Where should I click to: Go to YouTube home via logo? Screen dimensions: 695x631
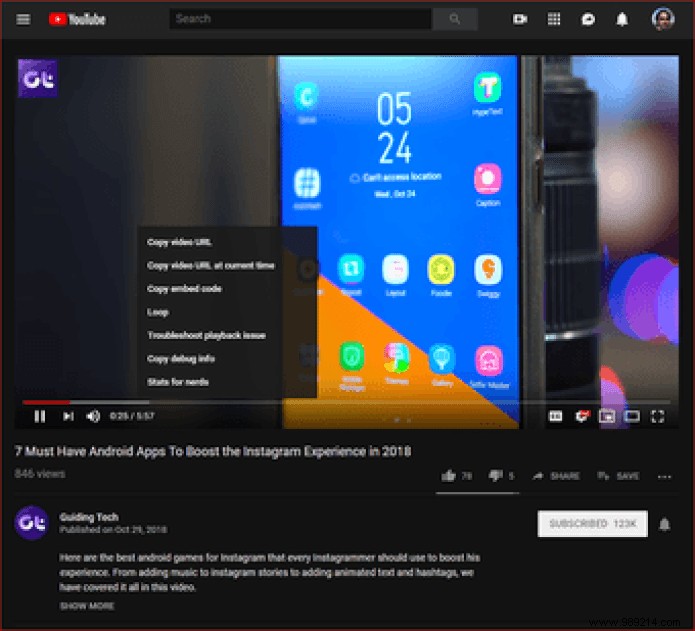click(77, 19)
